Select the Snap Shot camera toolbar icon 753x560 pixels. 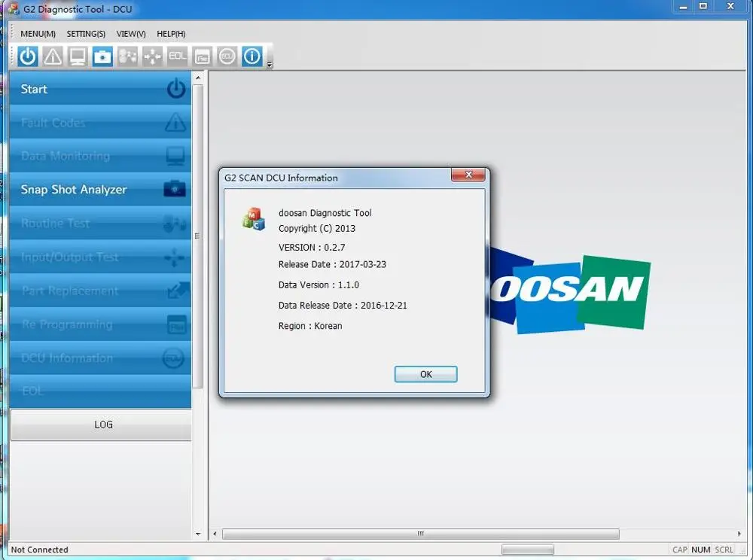tap(102, 56)
